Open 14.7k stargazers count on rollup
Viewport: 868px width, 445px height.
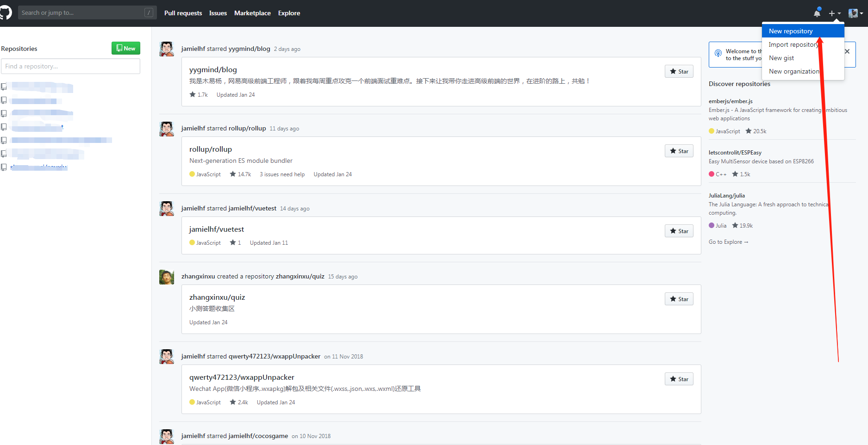(240, 174)
